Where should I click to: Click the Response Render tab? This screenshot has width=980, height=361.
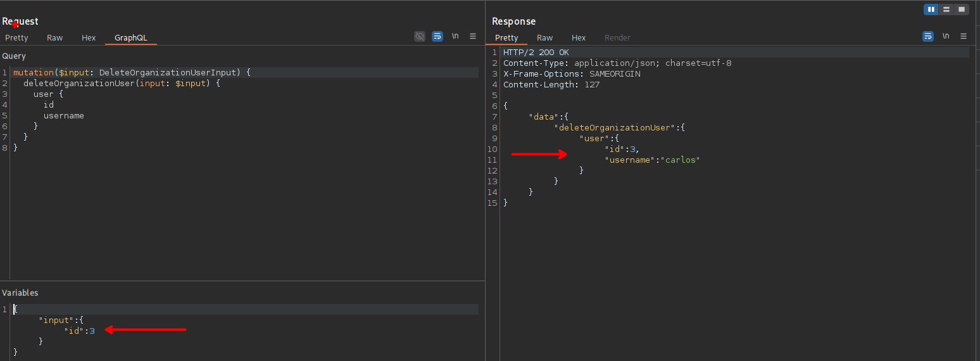click(x=617, y=38)
